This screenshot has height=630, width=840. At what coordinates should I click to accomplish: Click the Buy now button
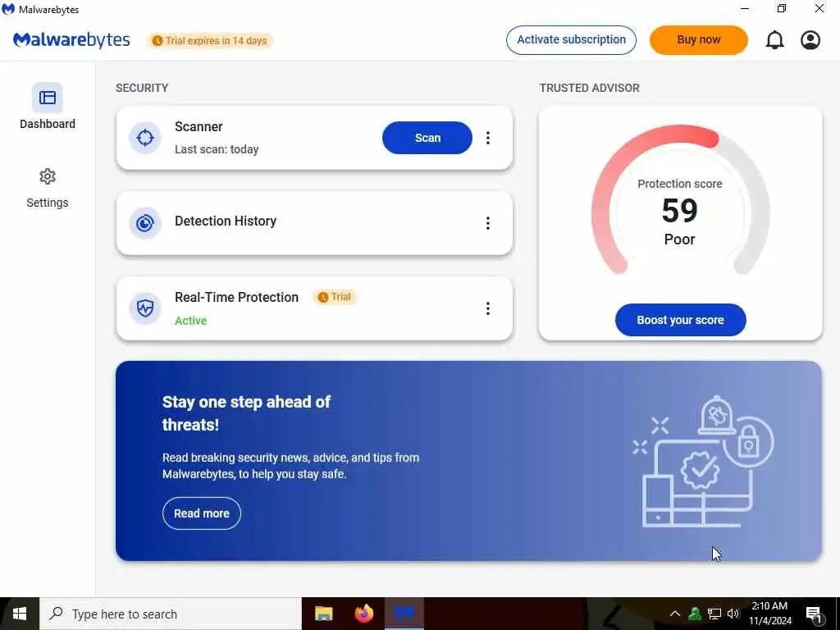(x=699, y=39)
